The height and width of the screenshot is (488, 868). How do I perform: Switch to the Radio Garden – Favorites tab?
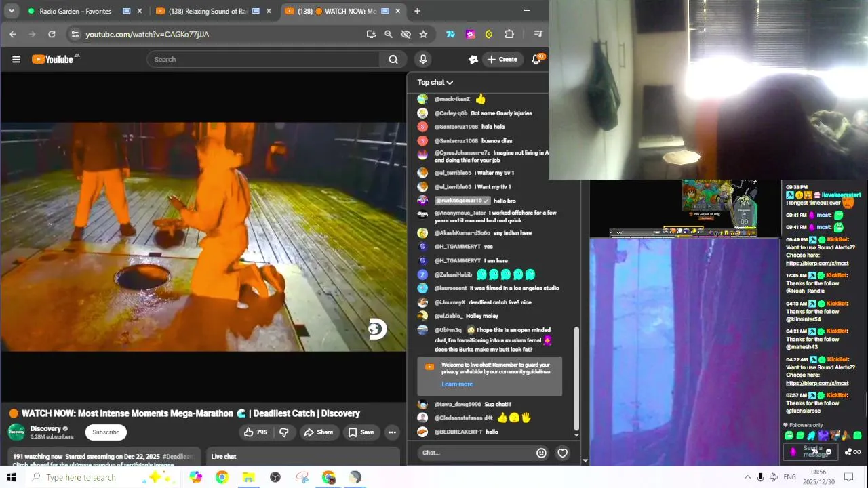tap(75, 11)
